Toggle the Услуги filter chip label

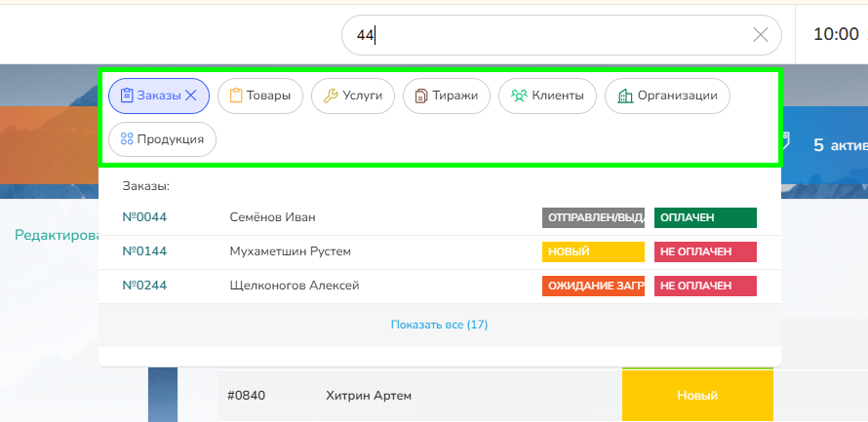(363, 96)
